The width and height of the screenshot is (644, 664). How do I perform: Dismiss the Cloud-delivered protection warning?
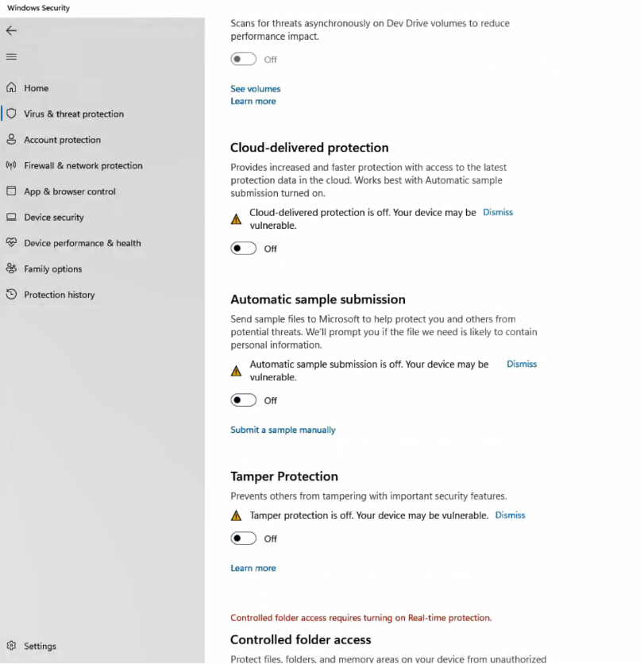point(498,212)
